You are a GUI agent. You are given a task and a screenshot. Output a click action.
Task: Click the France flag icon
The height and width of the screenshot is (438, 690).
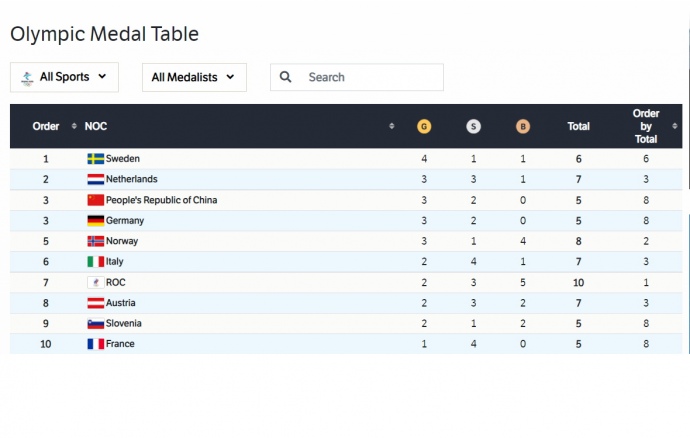[96, 344]
